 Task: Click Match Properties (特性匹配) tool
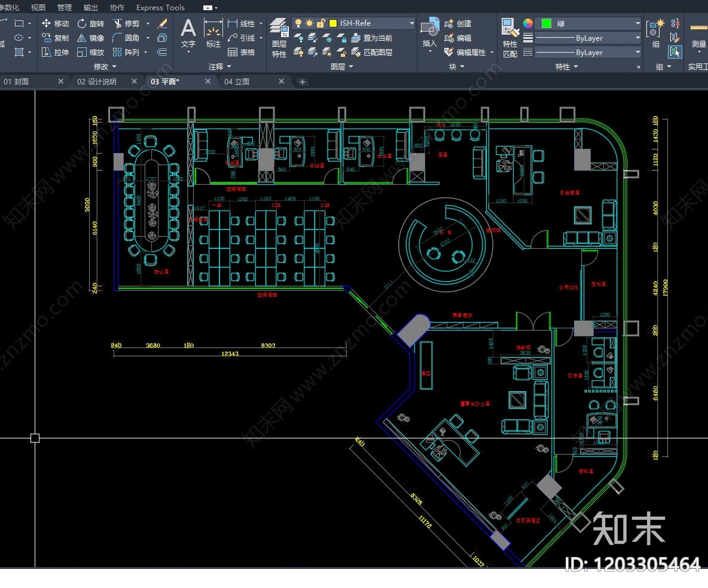510,38
